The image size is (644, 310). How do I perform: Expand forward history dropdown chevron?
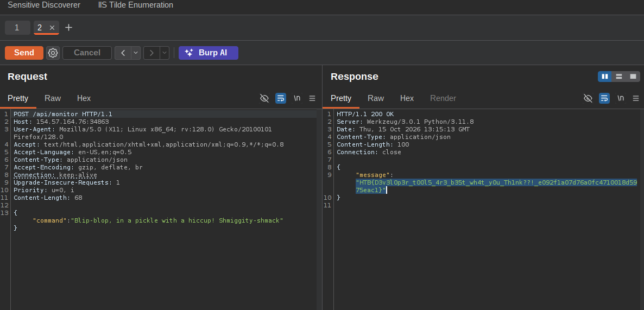point(165,53)
